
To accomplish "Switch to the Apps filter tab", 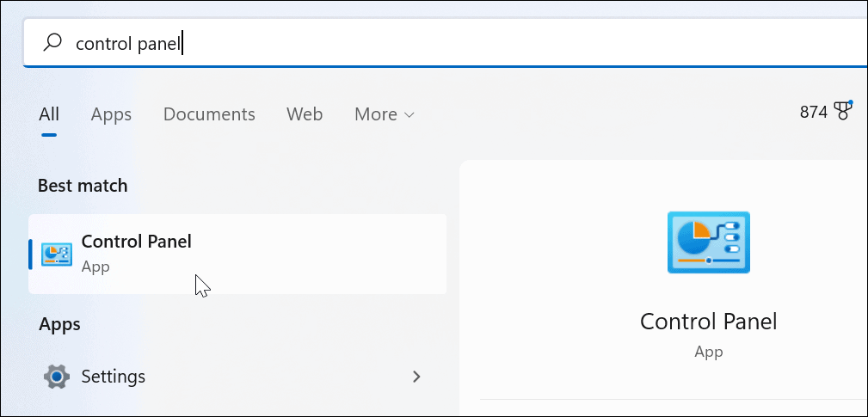I will tap(111, 114).
